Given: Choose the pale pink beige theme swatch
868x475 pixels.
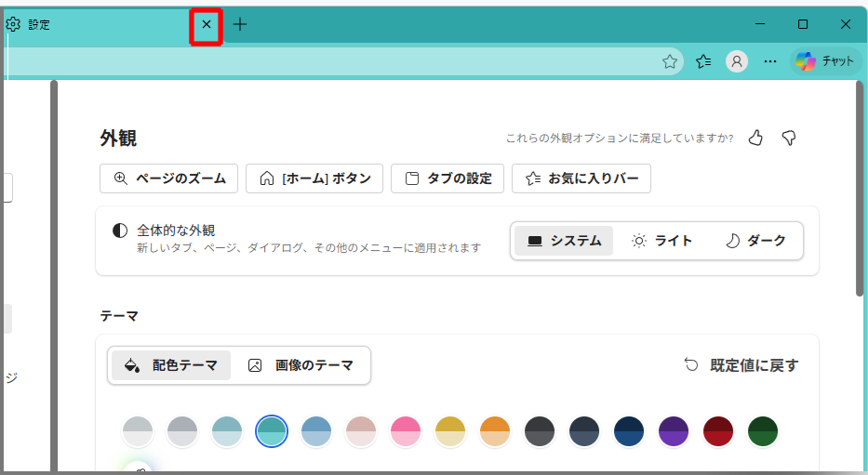Looking at the screenshot, I should point(361,431).
